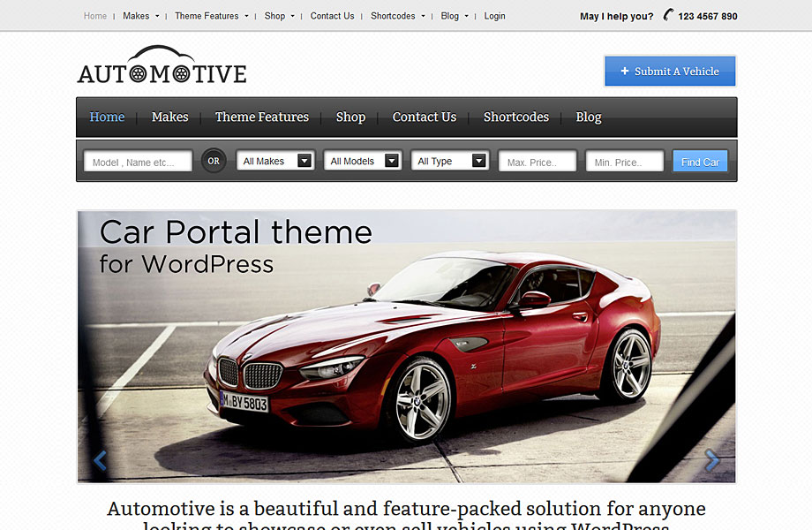Open the Login link
Viewport: 812px width, 530px height.
click(494, 16)
